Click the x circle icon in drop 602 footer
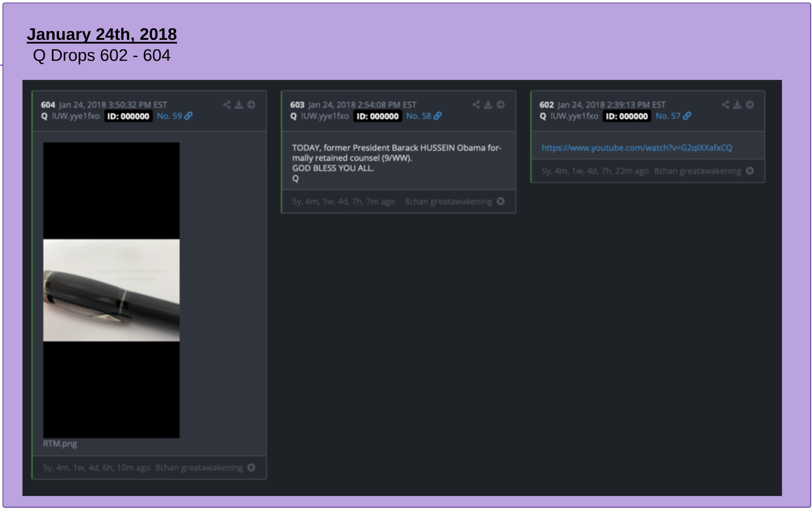This screenshot has height=509, width=812. coord(750,171)
